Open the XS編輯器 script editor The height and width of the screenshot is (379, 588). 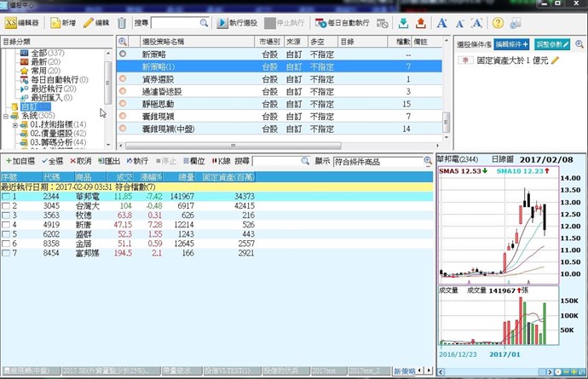pyautogui.click(x=23, y=23)
